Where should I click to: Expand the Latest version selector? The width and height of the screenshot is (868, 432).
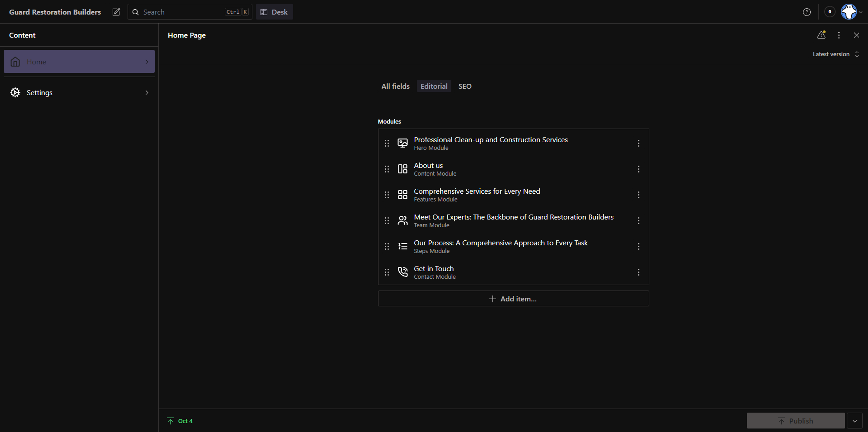click(836, 54)
